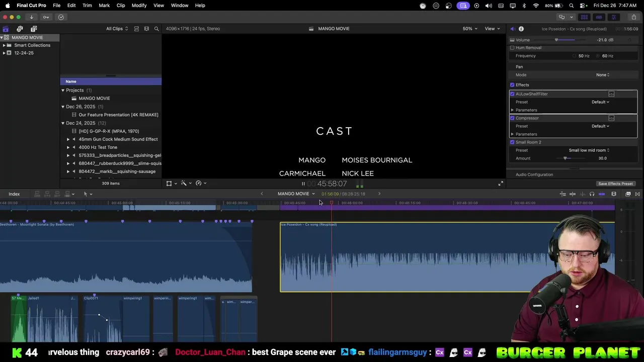Show the Transitions browser icon
The height and width of the screenshot is (362, 644).
click(x=637, y=194)
